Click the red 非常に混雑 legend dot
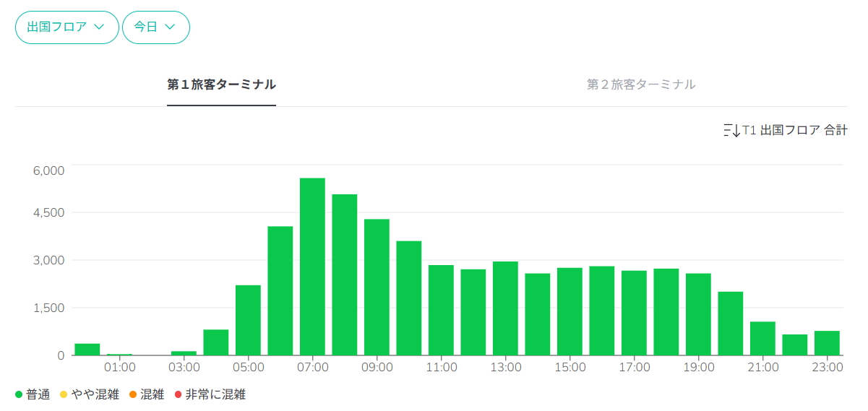Viewport: 868px width, 411px height. click(179, 395)
